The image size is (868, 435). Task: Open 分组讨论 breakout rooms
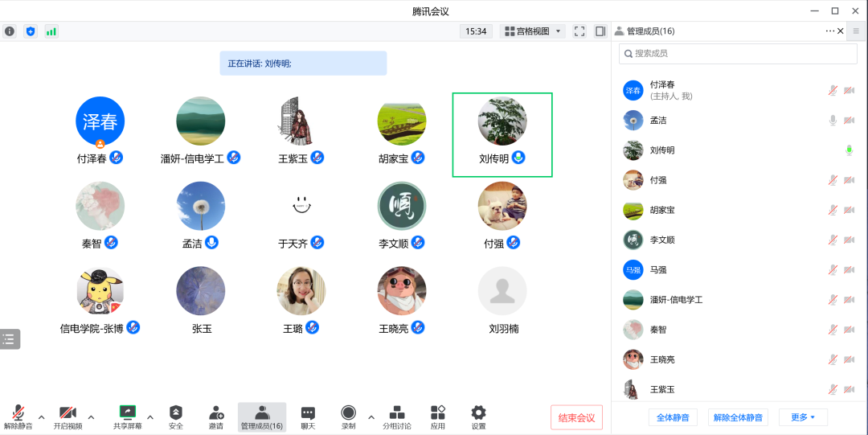397,418
